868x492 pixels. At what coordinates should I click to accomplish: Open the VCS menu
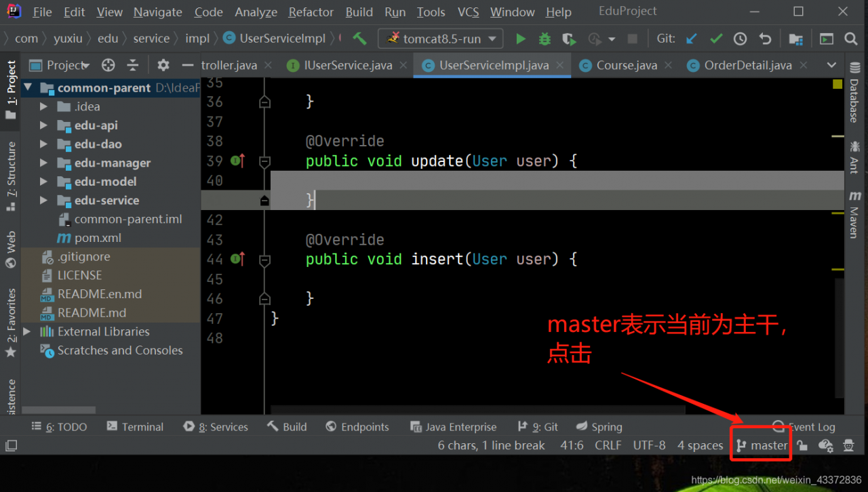point(468,12)
